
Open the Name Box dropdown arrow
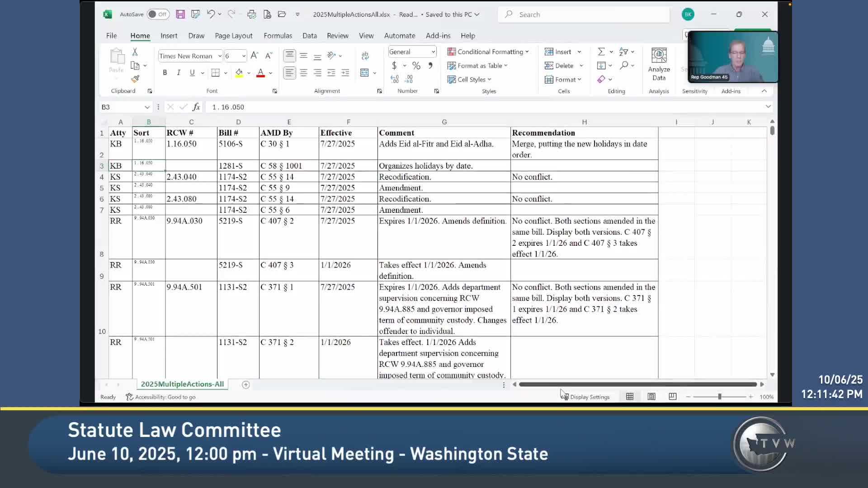[x=147, y=107]
